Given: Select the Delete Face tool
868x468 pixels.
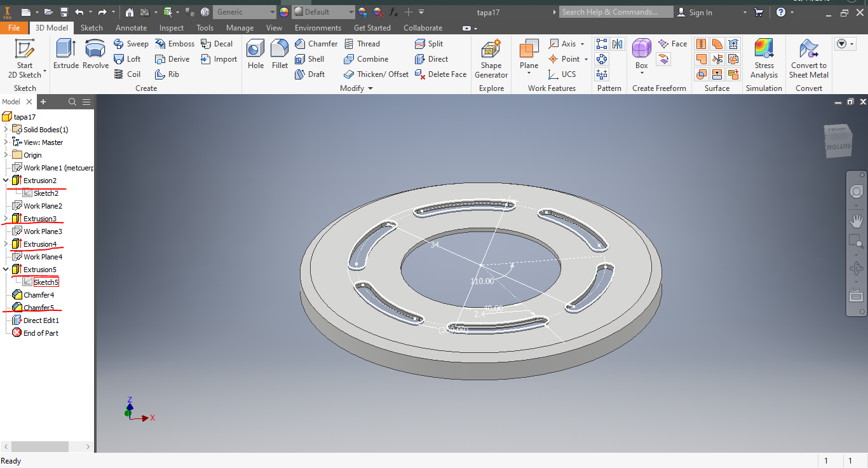Looking at the screenshot, I should (441, 74).
